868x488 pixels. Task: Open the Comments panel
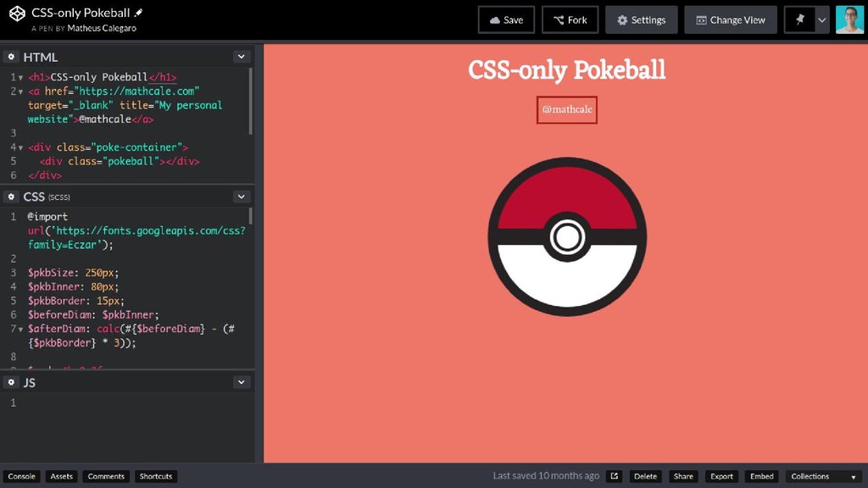[106, 476]
